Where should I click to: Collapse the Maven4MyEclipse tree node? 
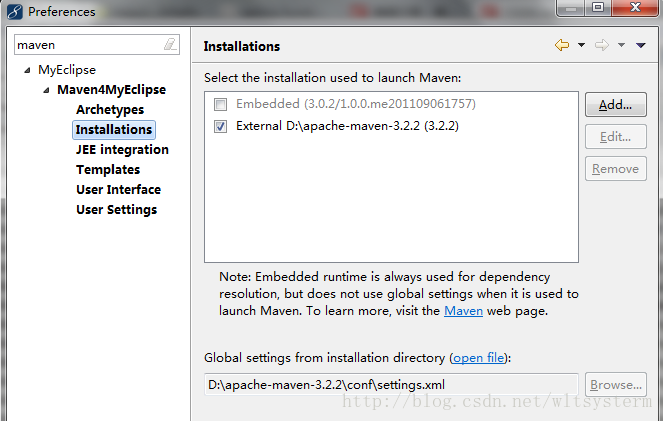(x=47, y=90)
